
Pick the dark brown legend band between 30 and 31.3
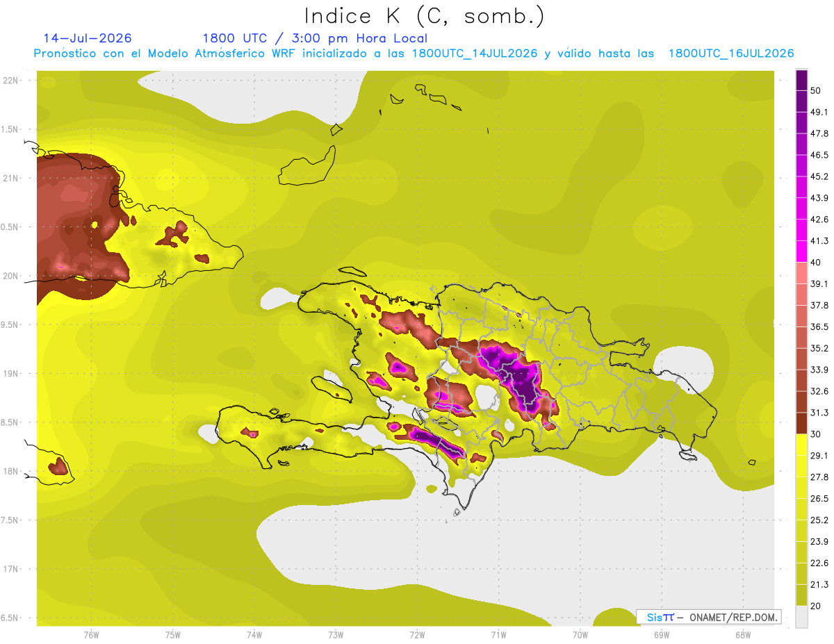pos(801,424)
